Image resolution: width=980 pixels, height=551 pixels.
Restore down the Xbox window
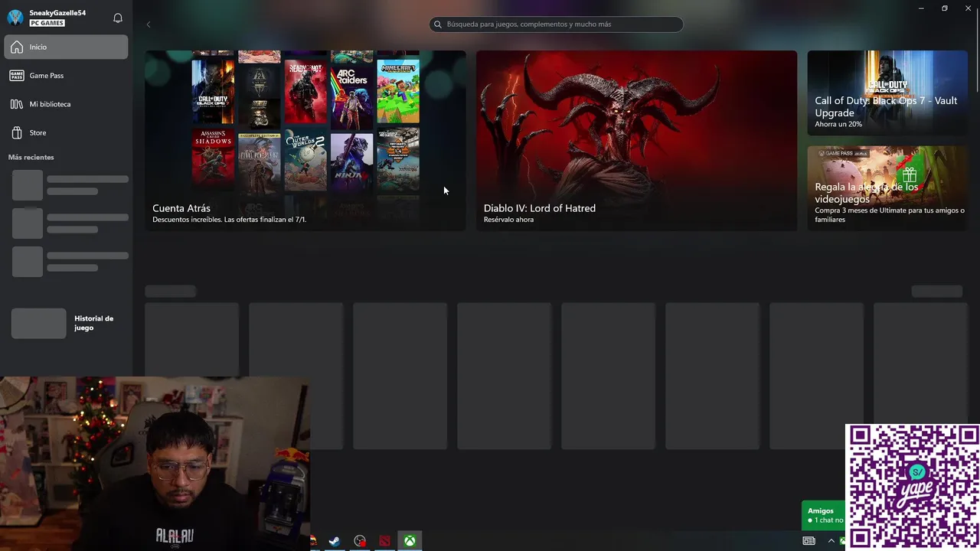pyautogui.click(x=945, y=8)
